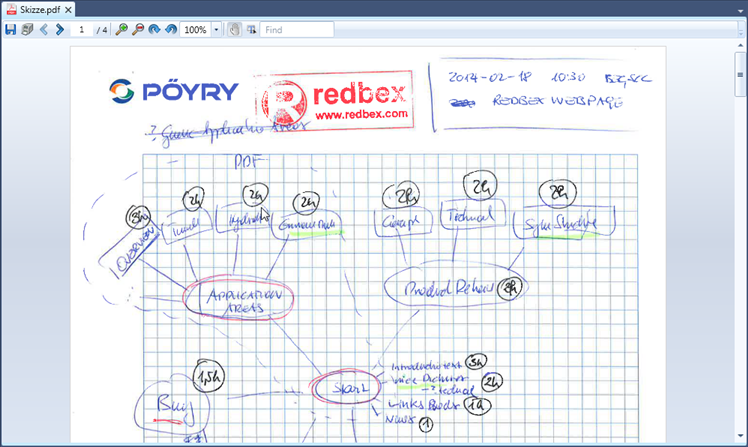Click the Save icon in toolbar
The width and height of the screenshot is (748, 447).
(x=10, y=30)
